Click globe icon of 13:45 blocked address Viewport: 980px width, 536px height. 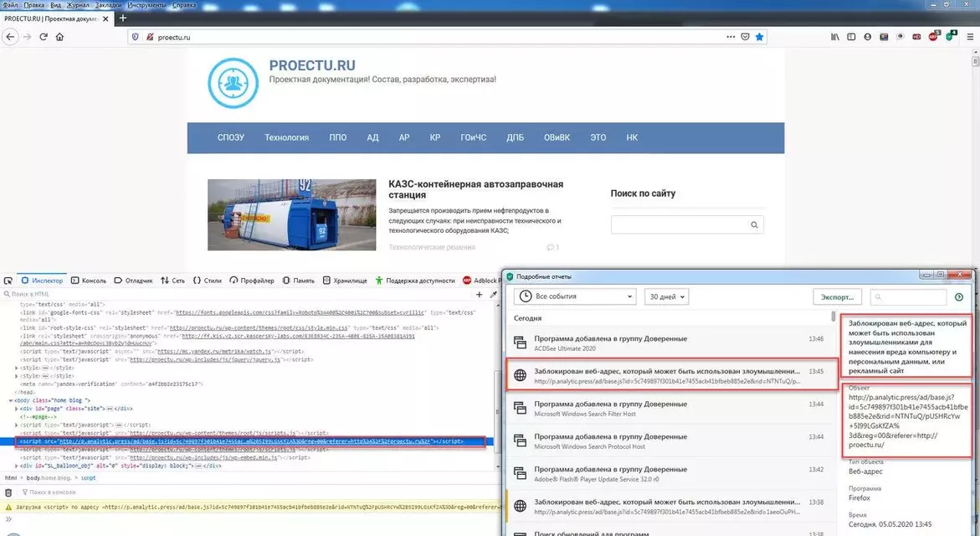[520, 375]
